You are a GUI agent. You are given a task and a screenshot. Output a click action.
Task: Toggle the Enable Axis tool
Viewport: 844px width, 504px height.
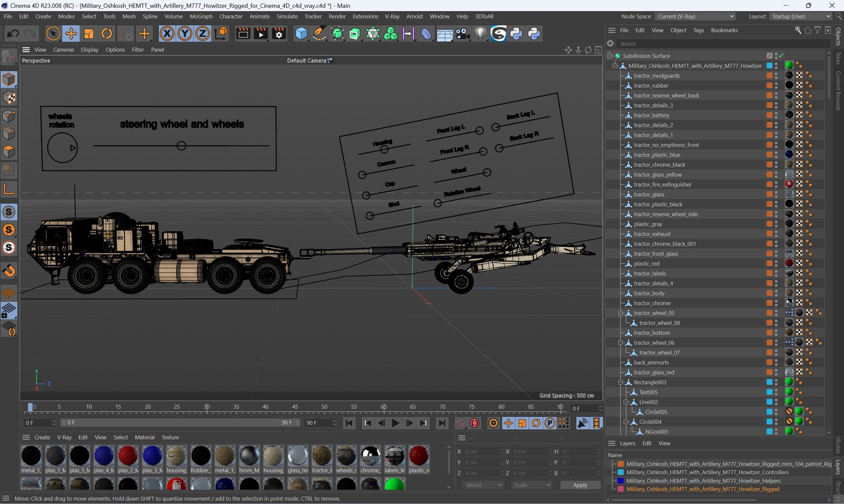click(9, 189)
